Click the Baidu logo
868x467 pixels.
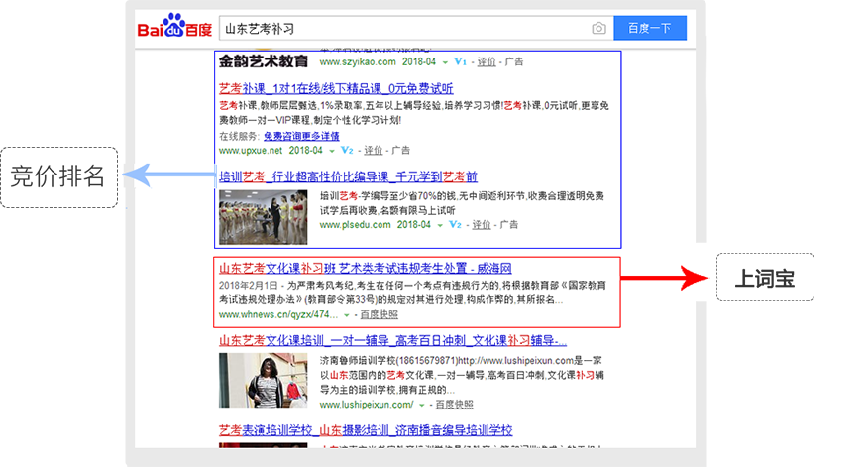click(174, 26)
